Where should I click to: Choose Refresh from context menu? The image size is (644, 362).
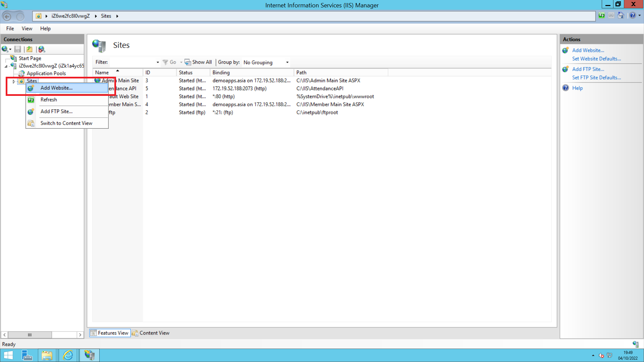point(67,100)
